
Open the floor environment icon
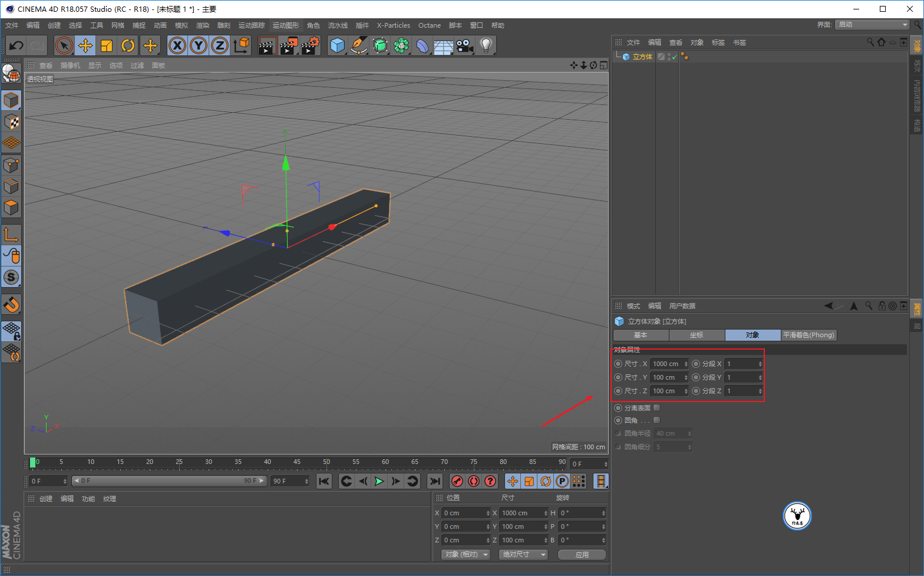point(443,45)
